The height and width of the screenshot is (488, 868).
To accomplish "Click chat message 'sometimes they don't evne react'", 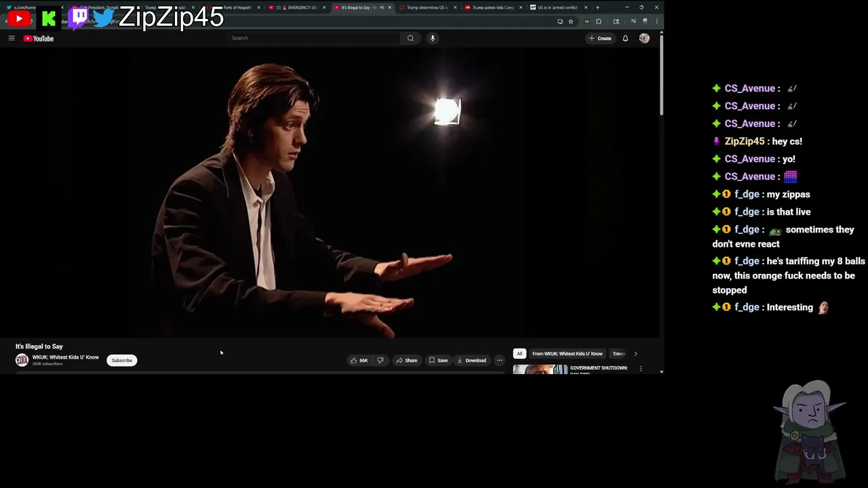I will click(783, 237).
